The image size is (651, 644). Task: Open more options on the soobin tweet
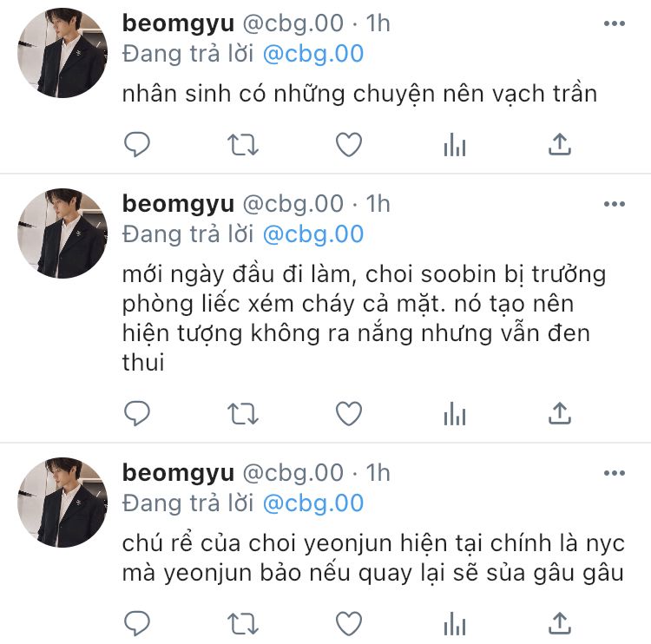tap(615, 204)
